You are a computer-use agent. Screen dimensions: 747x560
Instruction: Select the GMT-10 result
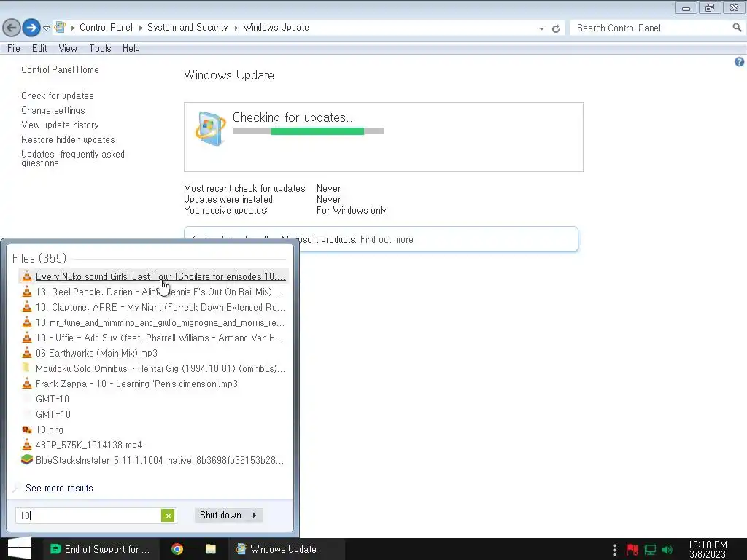152,399
